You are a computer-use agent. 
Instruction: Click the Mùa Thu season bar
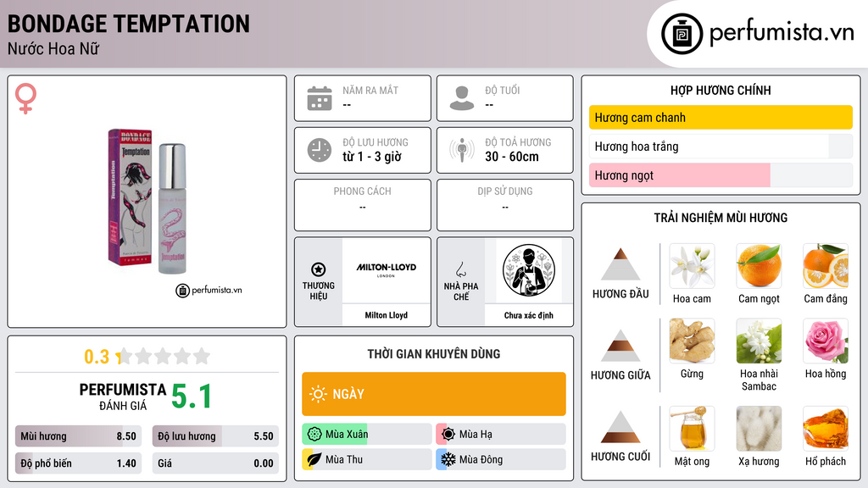click(367, 459)
